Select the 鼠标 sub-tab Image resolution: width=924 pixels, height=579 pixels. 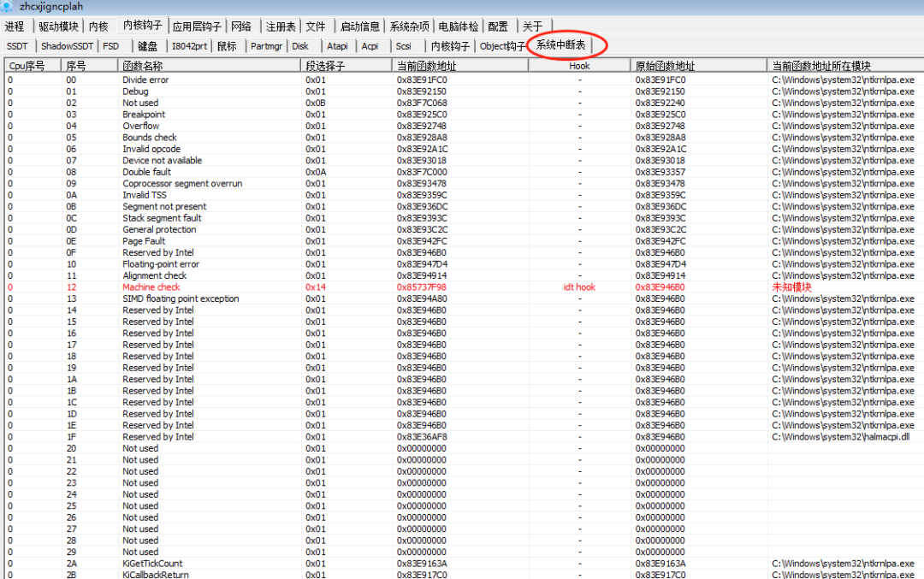click(x=227, y=46)
